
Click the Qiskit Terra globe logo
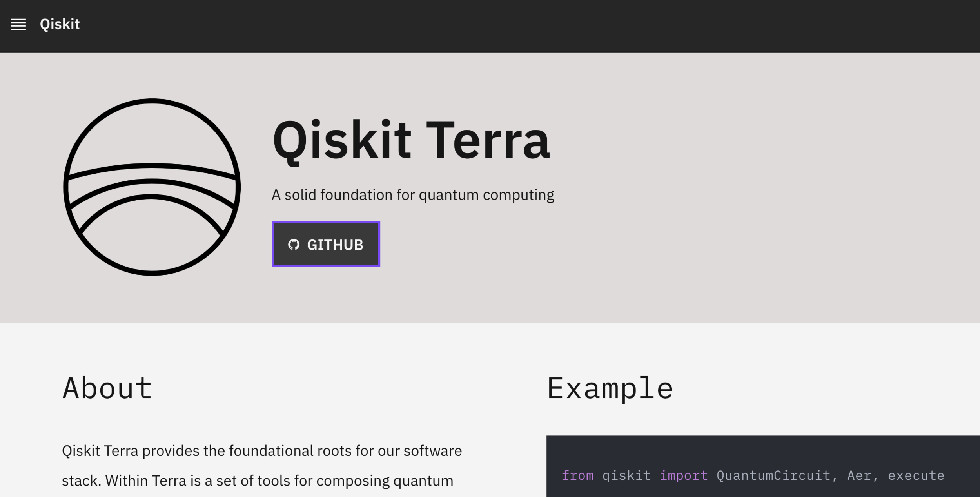pyautogui.click(x=152, y=187)
